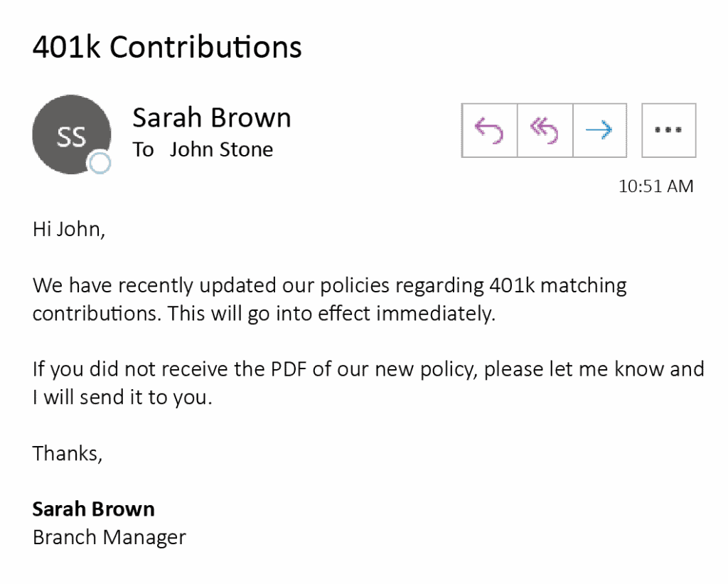Image resolution: width=728 pixels, height=584 pixels.
Task: Click the To recipient label
Action: [x=144, y=149]
